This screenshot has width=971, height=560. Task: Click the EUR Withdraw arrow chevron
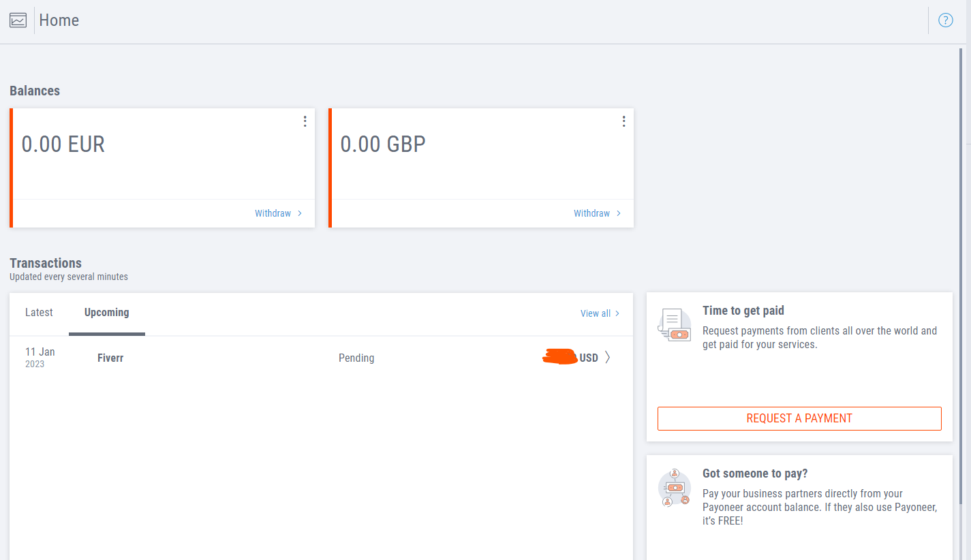coord(300,213)
